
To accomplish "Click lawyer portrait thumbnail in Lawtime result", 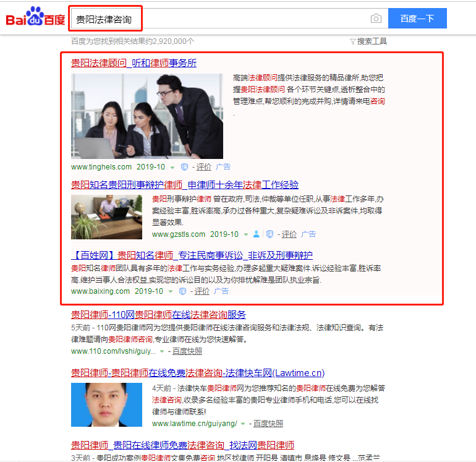I will coord(108,405).
